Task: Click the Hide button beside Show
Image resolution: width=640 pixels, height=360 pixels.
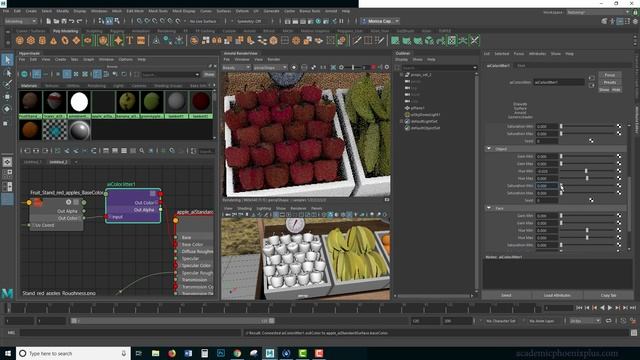Action: click(616, 89)
